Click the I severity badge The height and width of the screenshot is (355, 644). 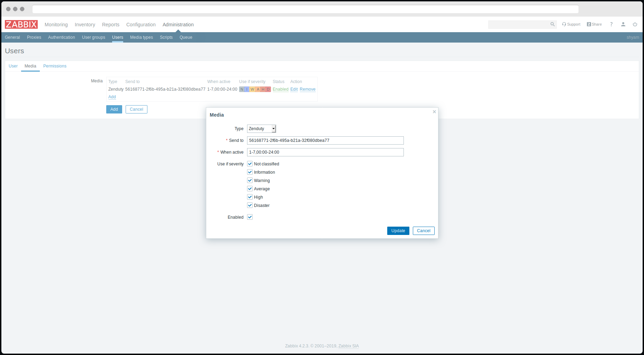click(247, 89)
